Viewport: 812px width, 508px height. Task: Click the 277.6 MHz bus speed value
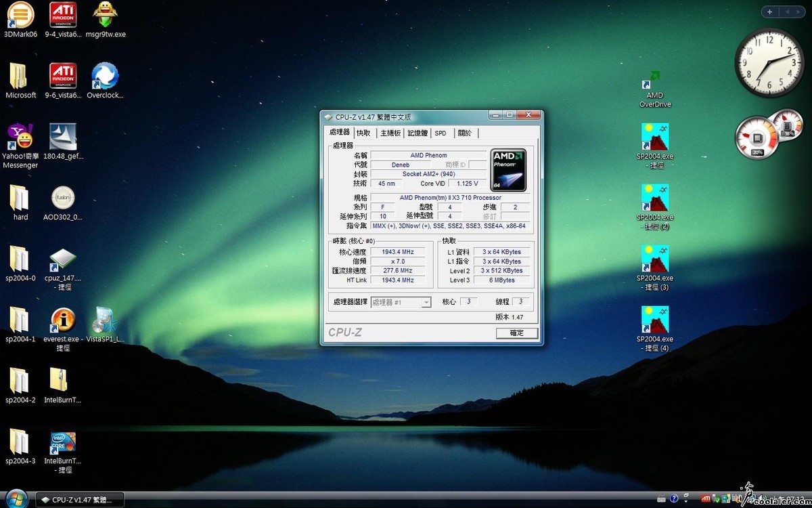[x=398, y=270]
